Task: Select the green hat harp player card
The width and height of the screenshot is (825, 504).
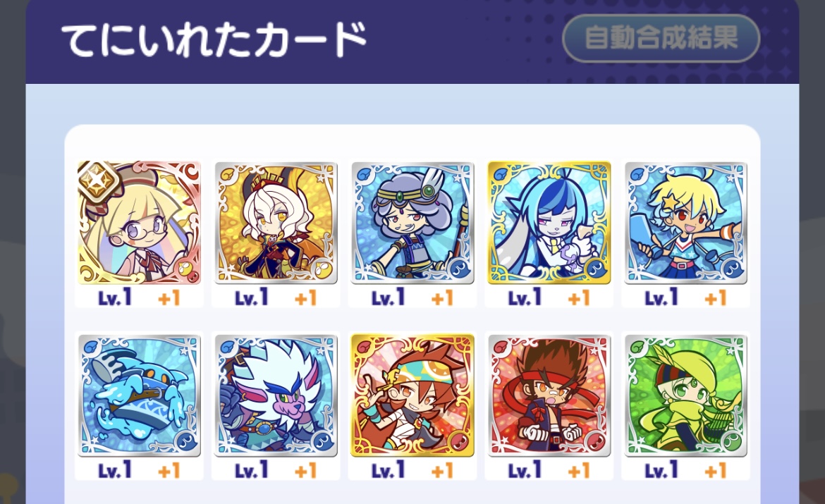Action: click(685, 395)
